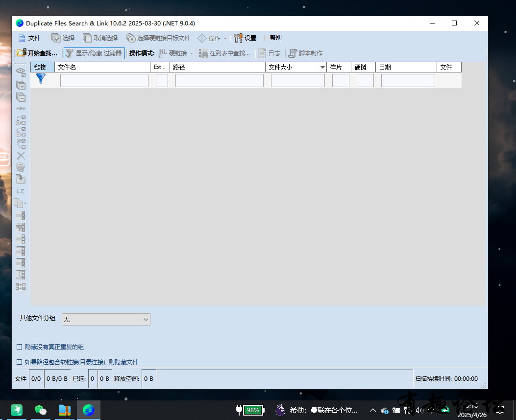Click the X delete icon in sidebar
This screenshot has height=420, width=516.
[21, 156]
